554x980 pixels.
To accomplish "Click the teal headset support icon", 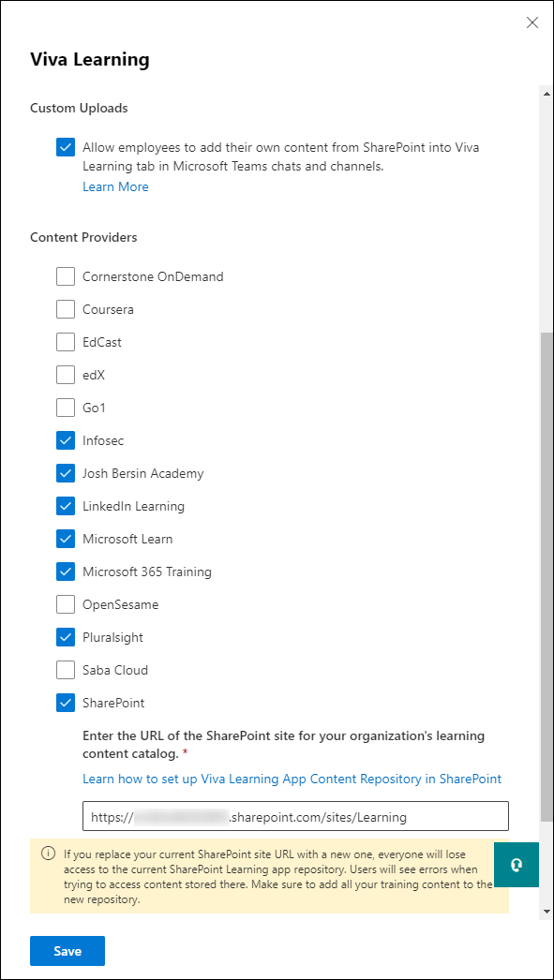I will [517, 864].
